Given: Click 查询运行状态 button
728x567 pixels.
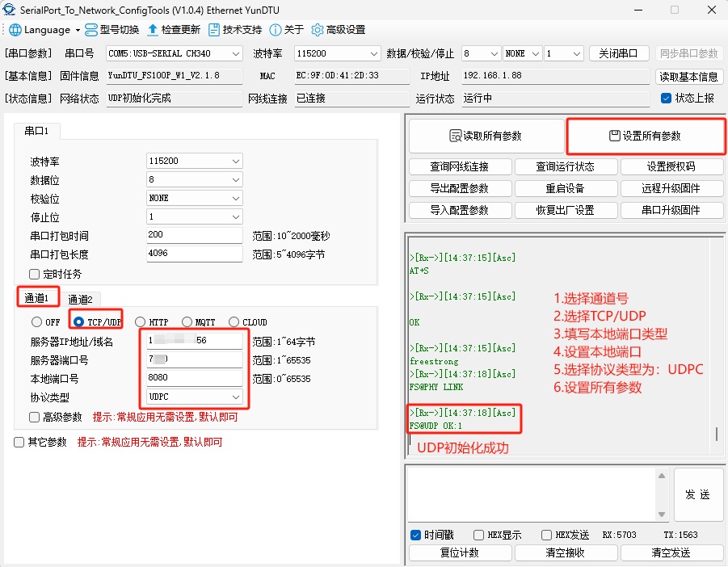Looking at the screenshot, I should click(x=566, y=166).
